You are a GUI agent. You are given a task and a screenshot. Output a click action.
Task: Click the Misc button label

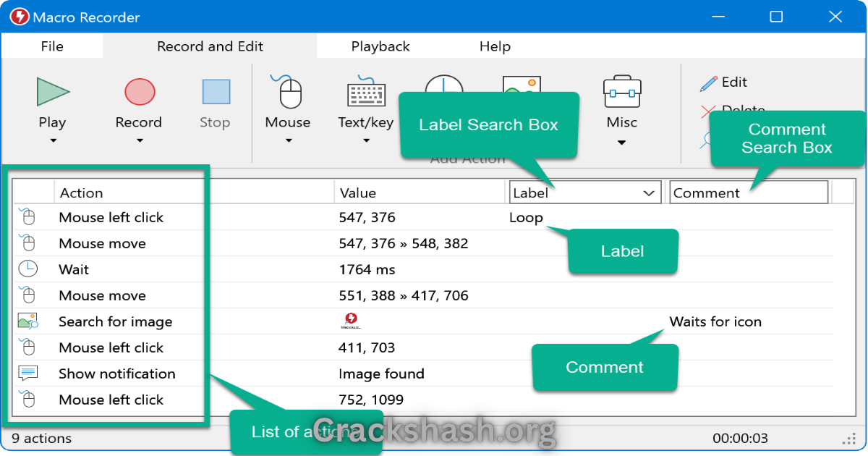click(622, 122)
